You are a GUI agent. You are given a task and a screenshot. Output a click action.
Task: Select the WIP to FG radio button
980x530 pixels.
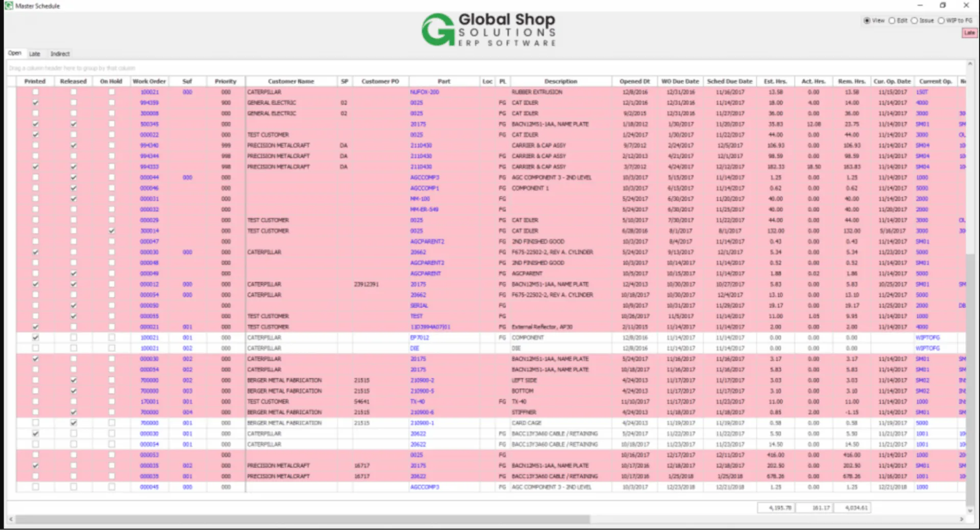click(941, 20)
